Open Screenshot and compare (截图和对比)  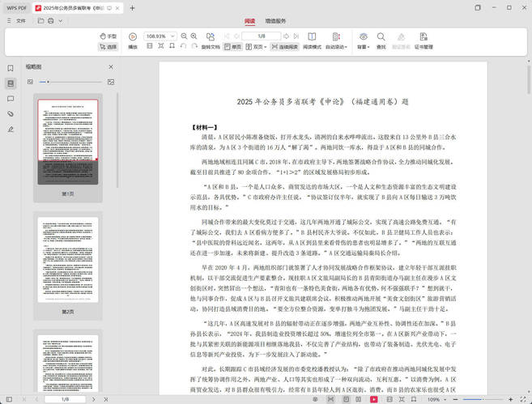[402, 40]
